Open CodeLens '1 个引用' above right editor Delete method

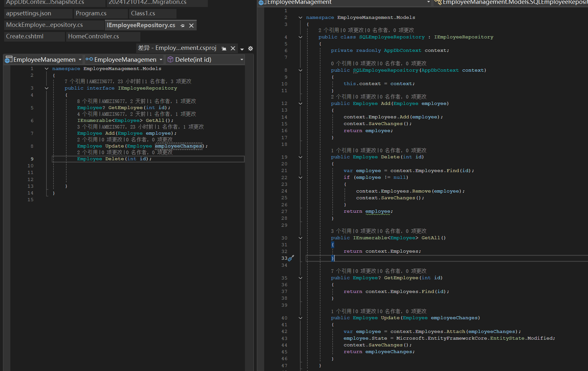(x=341, y=151)
